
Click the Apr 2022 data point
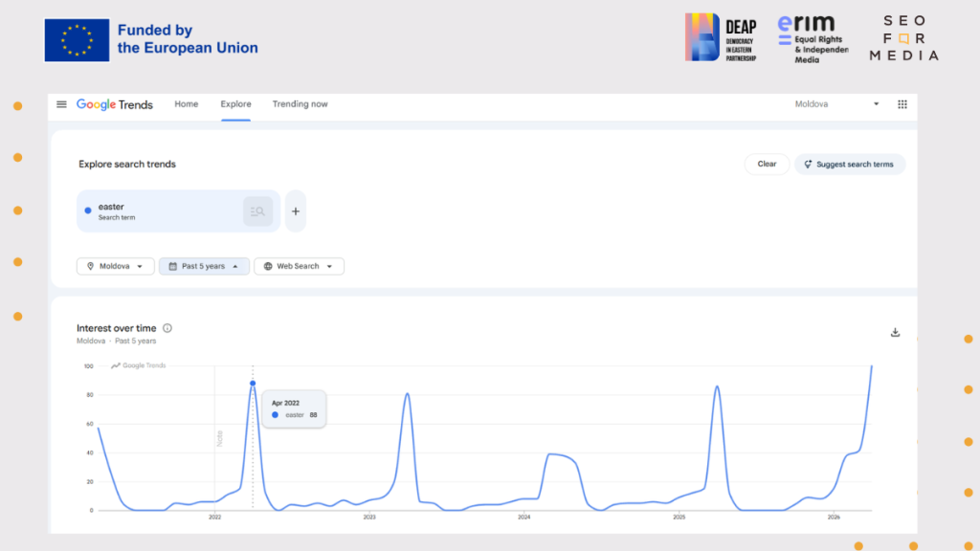(253, 384)
